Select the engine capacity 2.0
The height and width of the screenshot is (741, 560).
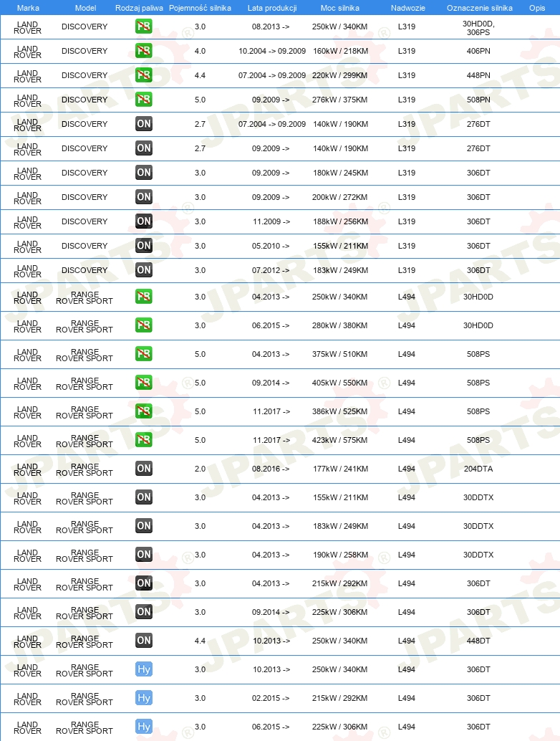201,469
